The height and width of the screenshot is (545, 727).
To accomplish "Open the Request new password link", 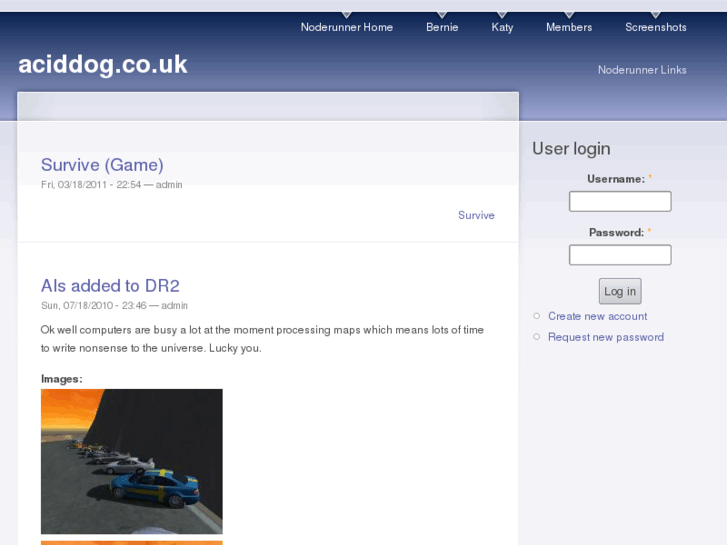I will point(606,337).
